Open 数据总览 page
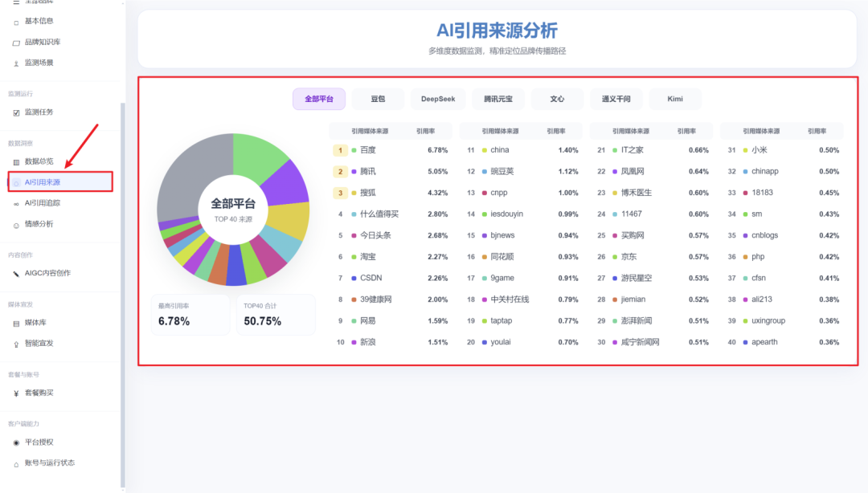Screen dimensions: 868x493 39,161
